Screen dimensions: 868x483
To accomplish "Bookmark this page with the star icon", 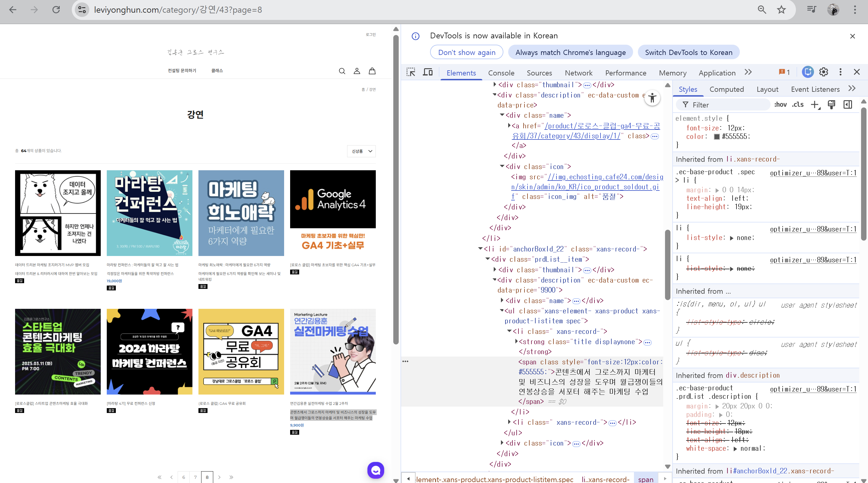I will point(781,10).
